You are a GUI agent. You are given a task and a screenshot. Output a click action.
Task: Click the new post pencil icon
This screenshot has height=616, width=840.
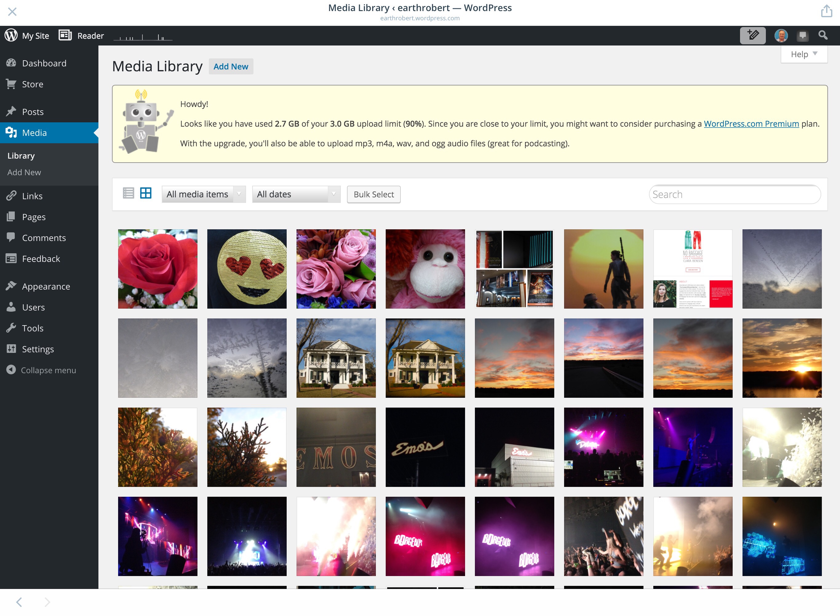[x=752, y=36]
